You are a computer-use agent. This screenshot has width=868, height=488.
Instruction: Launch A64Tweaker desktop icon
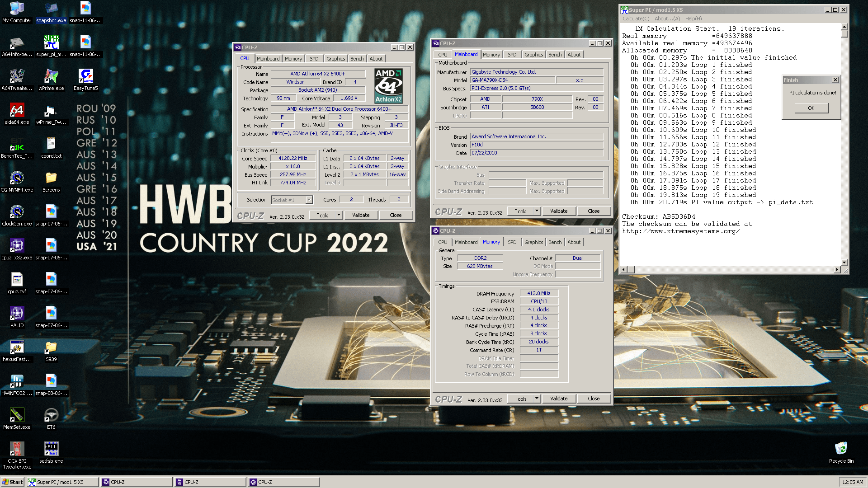click(x=17, y=80)
